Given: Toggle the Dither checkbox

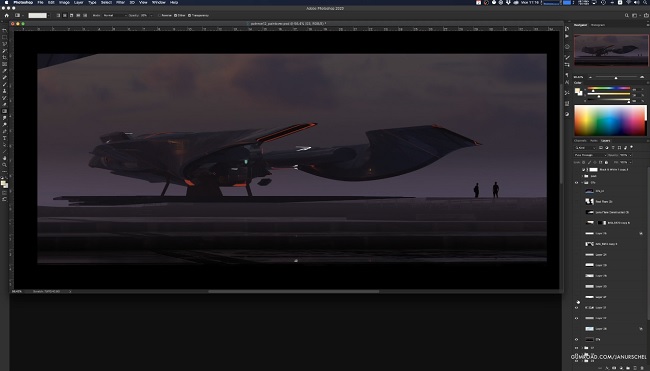Looking at the screenshot, I should [x=175, y=15].
